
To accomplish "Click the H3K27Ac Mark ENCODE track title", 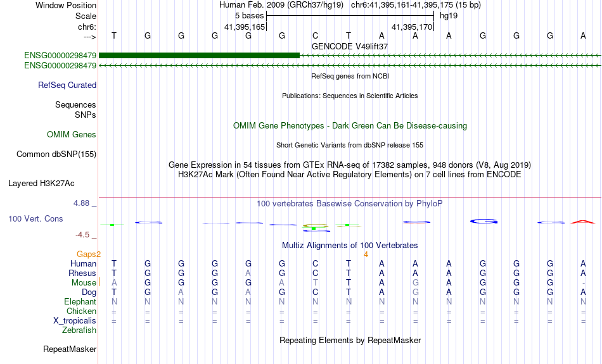I will coord(350,175).
